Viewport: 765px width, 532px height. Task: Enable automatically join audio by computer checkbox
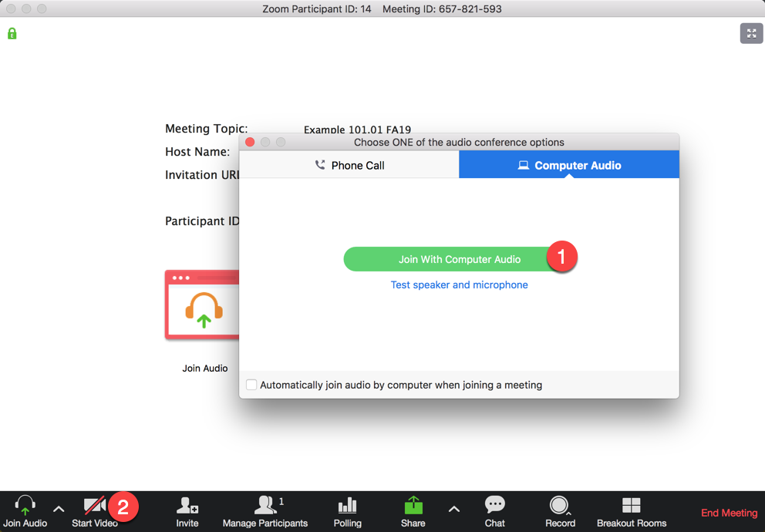tap(251, 385)
